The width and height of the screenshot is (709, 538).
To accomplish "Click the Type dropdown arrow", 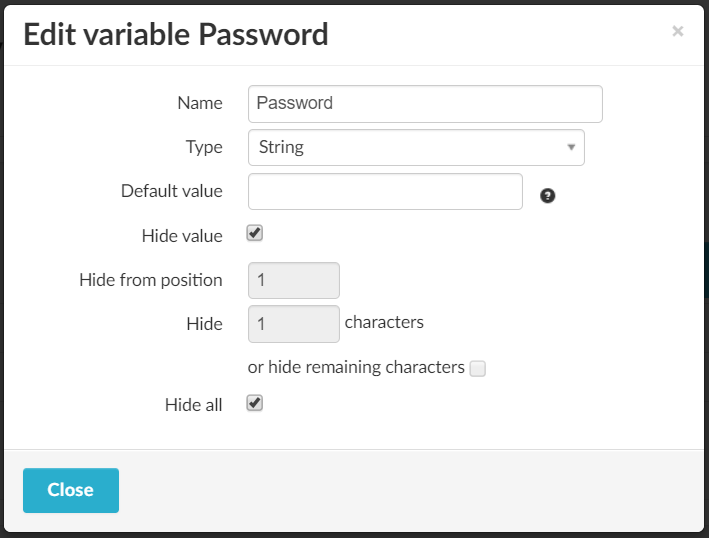I will tap(571, 147).
